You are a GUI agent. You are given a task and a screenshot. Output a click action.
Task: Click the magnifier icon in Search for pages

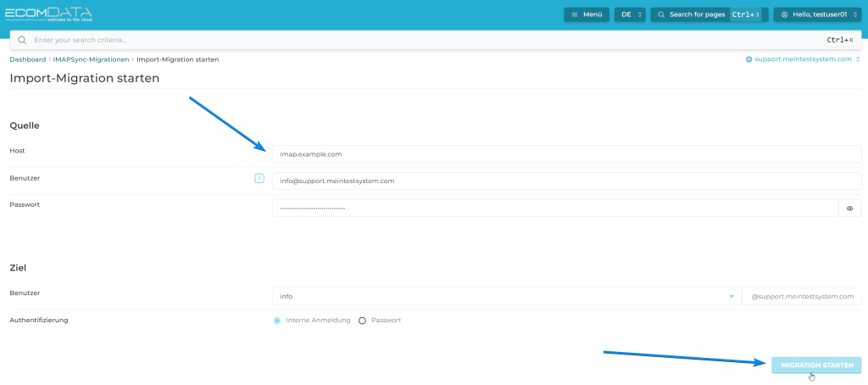(661, 15)
